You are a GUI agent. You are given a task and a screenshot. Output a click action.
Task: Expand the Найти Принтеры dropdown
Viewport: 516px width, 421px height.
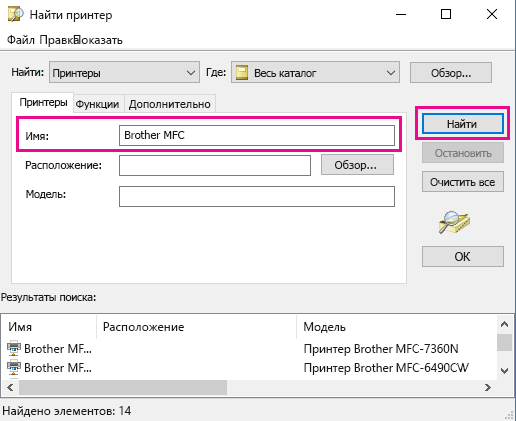(x=191, y=72)
